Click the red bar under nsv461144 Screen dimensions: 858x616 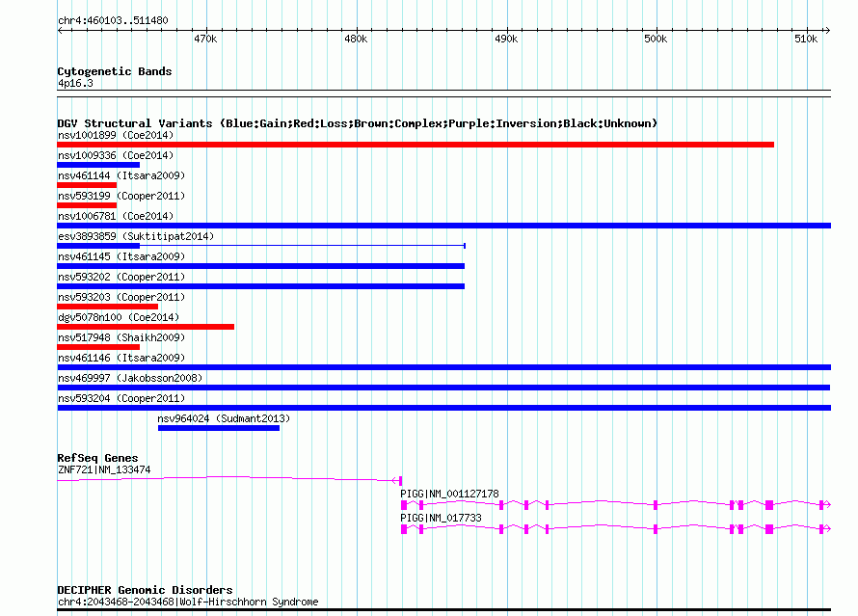tap(87, 185)
